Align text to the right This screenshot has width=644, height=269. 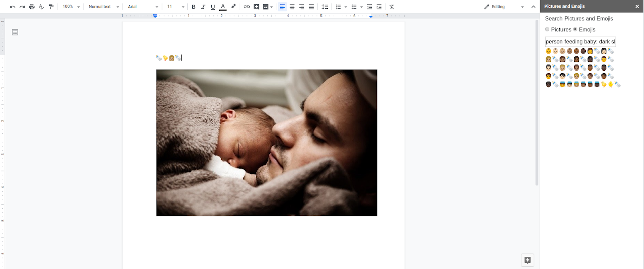(x=302, y=7)
